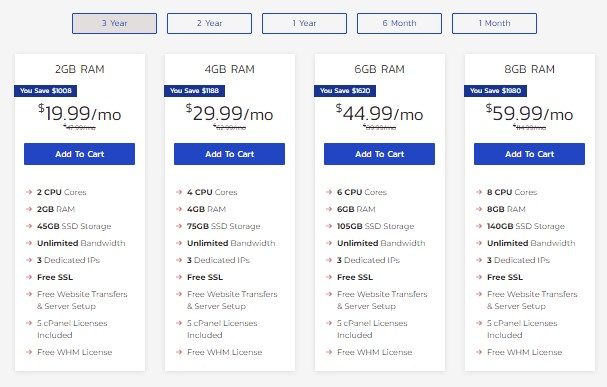Click '4 CPU Cores' feature text
This screenshot has height=387, width=607.
pyautogui.click(x=212, y=192)
